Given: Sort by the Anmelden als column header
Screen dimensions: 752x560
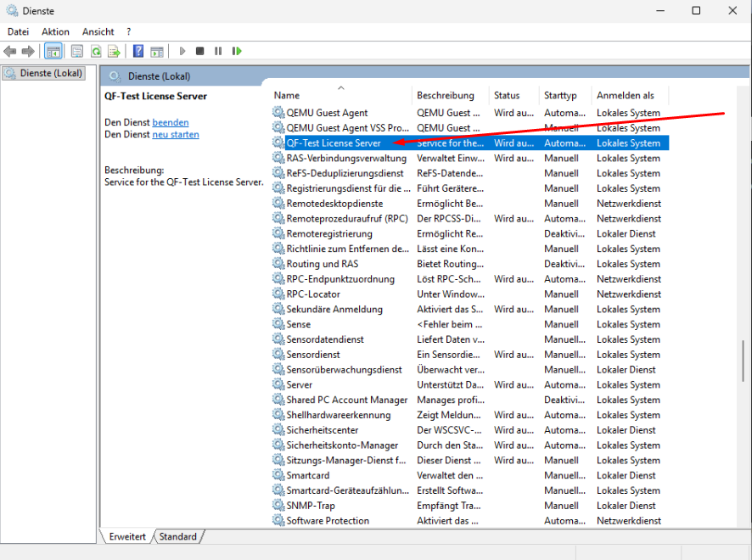Looking at the screenshot, I should tap(630, 95).
